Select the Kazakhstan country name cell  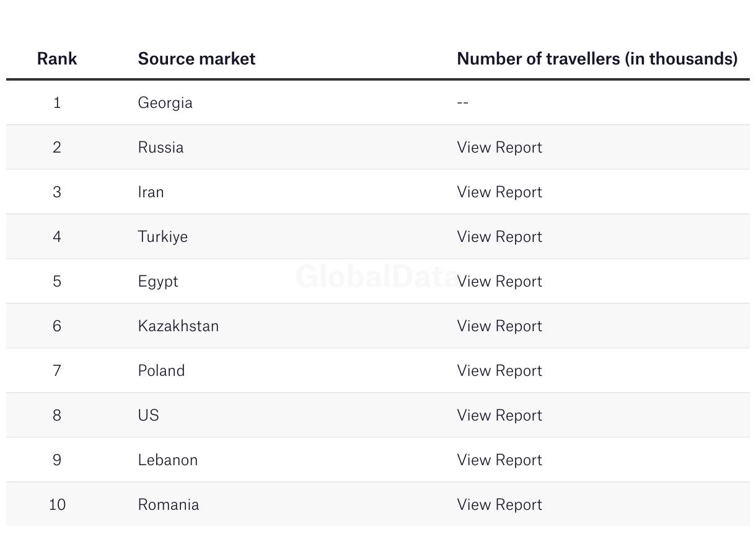pyautogui.click(x=178, y=326)
